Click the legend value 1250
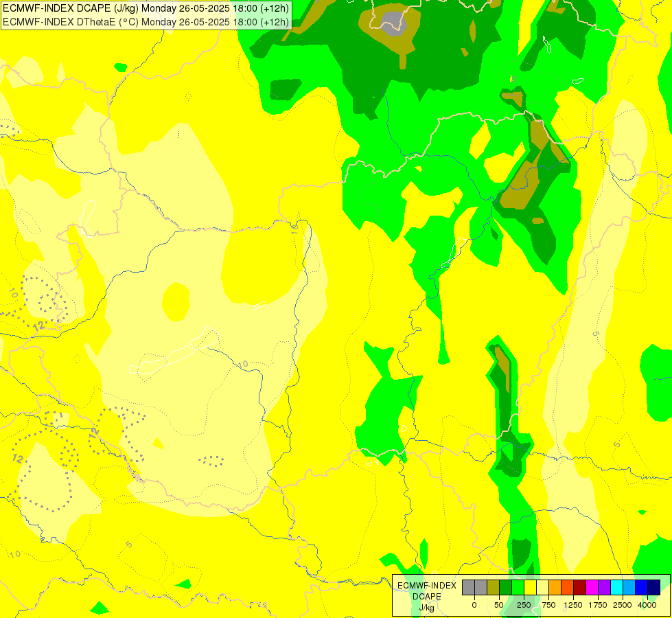 [573, 605]
